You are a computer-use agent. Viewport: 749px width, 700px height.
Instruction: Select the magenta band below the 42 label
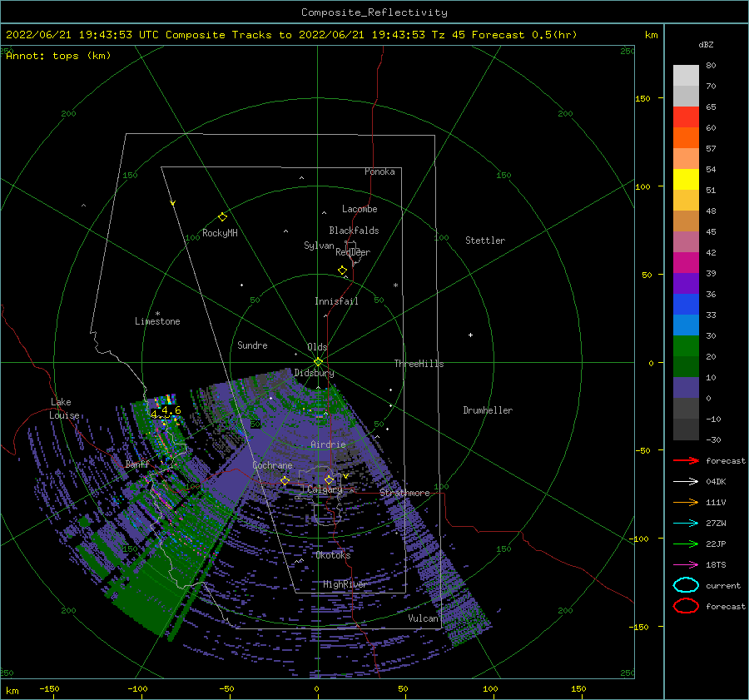pos(686,263)
